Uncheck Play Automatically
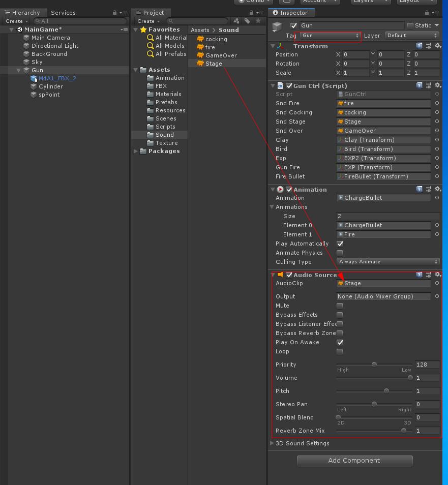 click(340, 244)
